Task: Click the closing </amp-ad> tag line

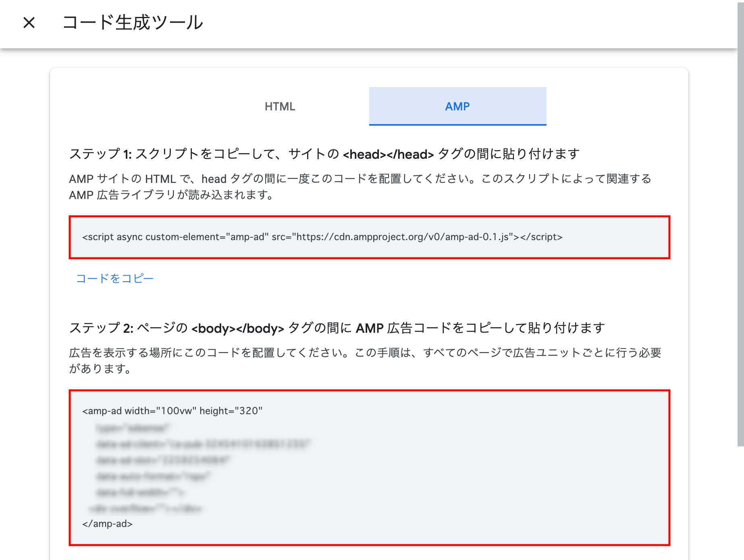Action: click(107, 524)
